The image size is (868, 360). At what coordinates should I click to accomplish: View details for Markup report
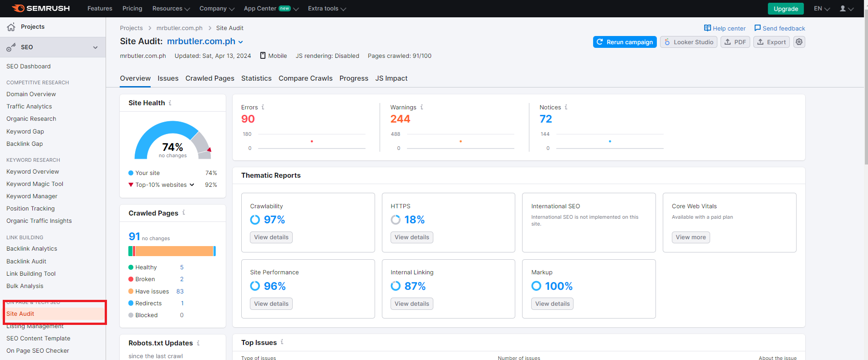point(553,304)
